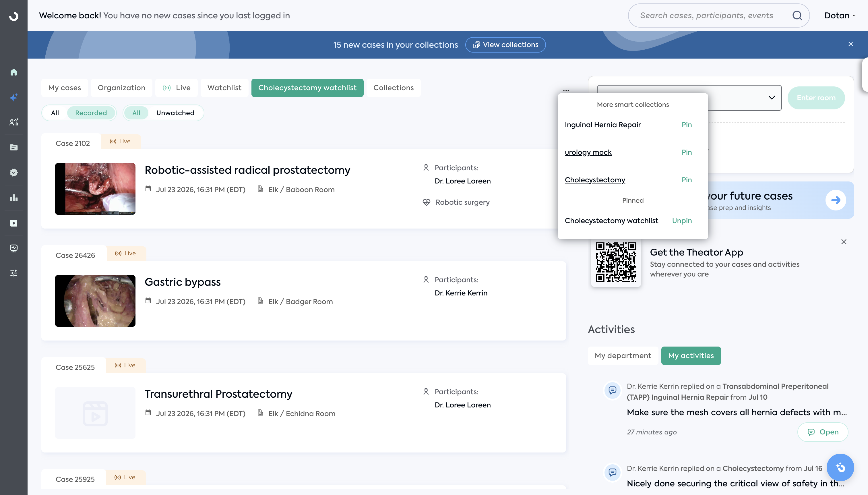Open the Gastric bypass video thumbnail
The height and width of the screenshot is (495, 868).
click(95, 301)
